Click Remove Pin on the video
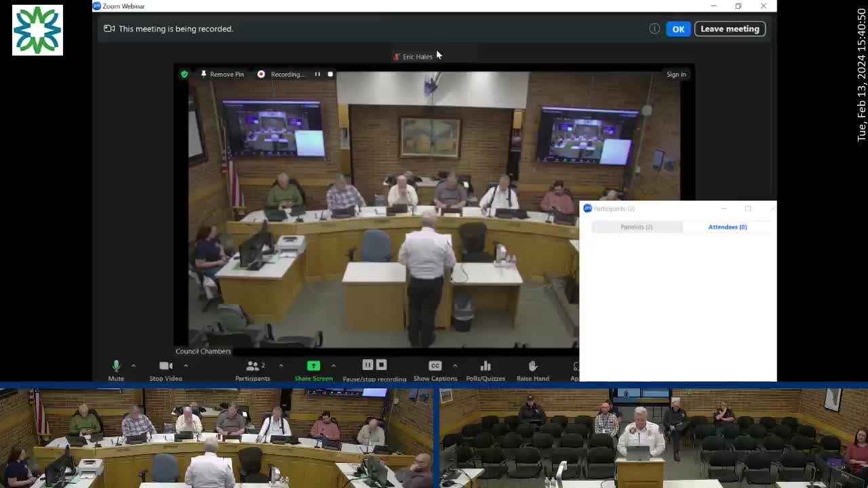 click(222, 75)
